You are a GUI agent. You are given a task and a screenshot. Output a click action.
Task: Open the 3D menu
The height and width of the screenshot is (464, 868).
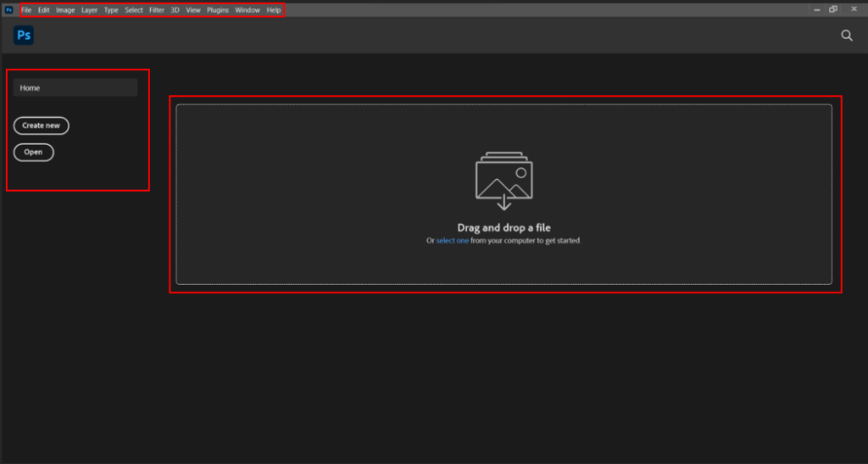click(175, 10)
